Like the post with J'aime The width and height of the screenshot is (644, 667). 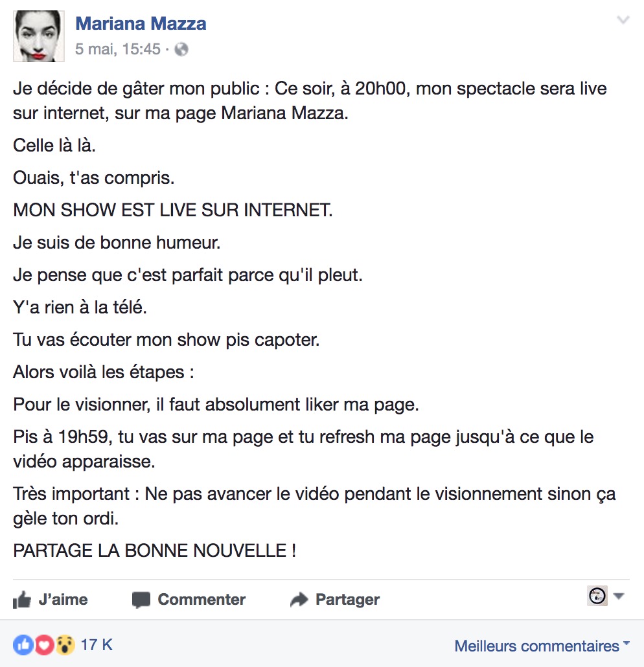coord(51,600)
